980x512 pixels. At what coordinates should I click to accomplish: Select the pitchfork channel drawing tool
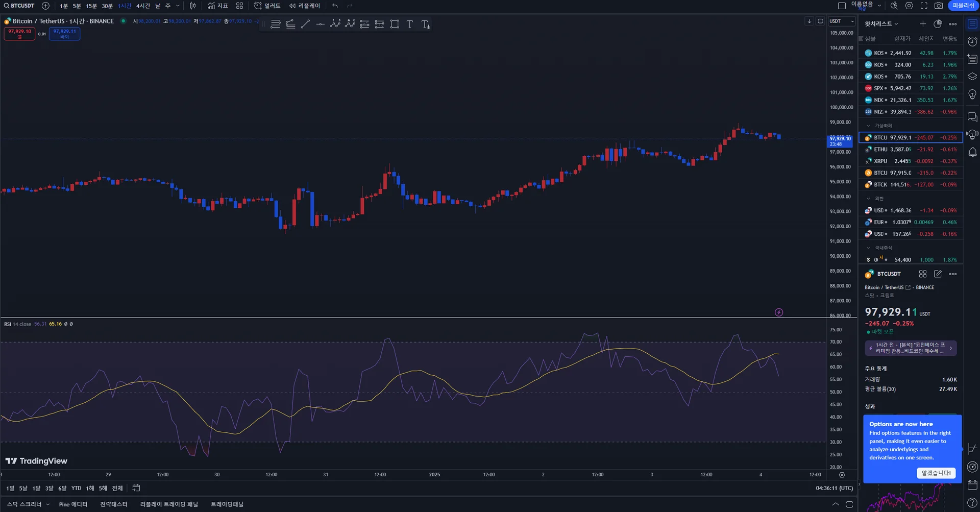290,24
